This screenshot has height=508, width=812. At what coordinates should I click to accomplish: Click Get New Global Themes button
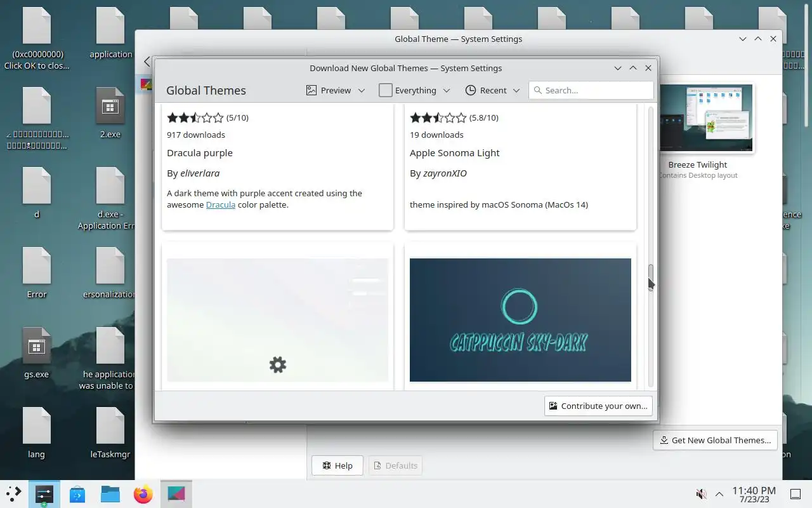coord(715,440)
